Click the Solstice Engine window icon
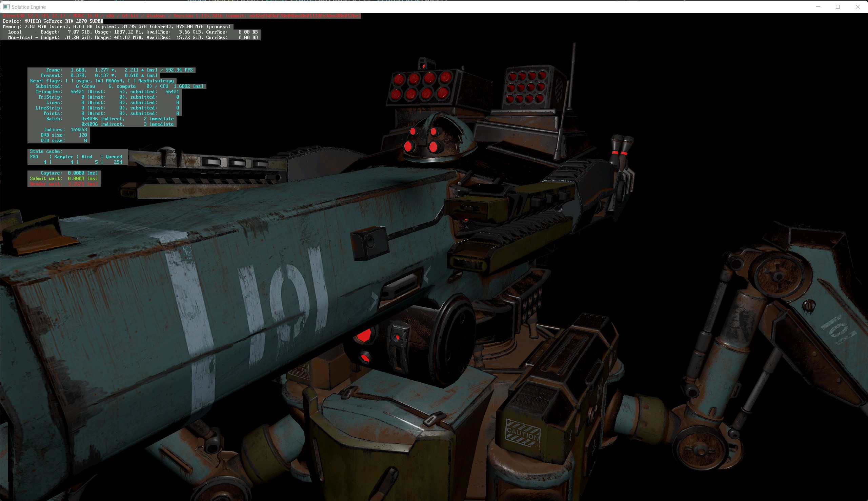 tap(6, 7)
